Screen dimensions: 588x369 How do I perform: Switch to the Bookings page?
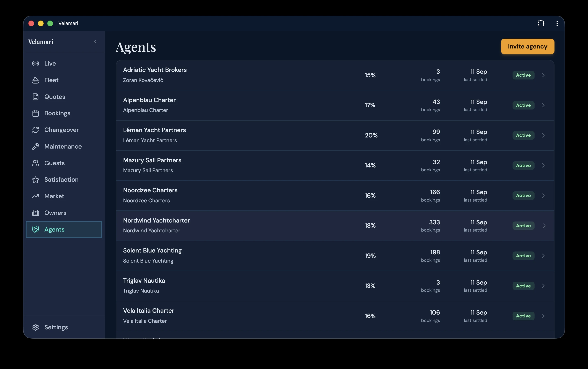pos(64,113)
